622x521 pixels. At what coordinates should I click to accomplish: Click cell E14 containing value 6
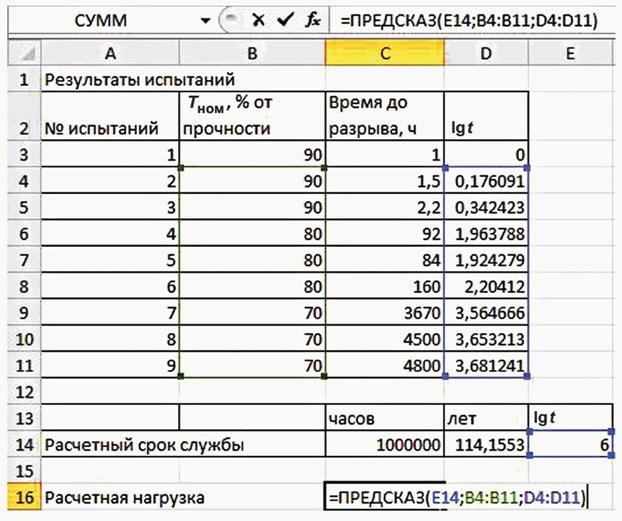tap(570, 444)
